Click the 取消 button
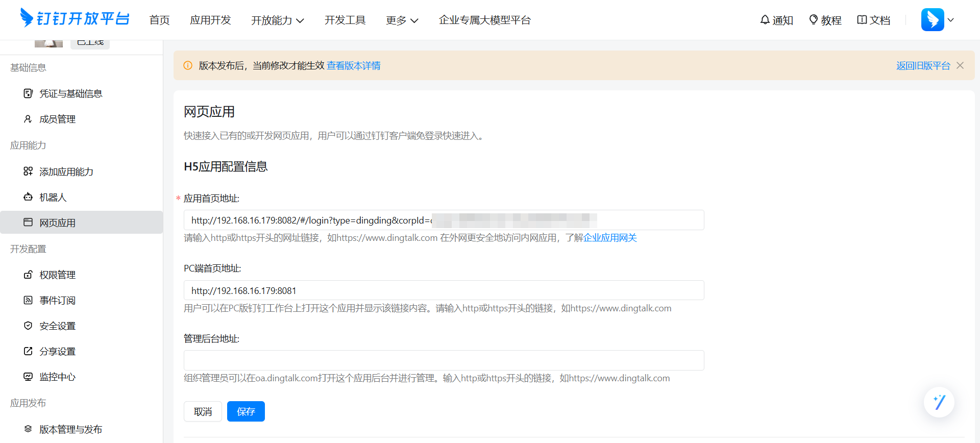 coord(203,411)
